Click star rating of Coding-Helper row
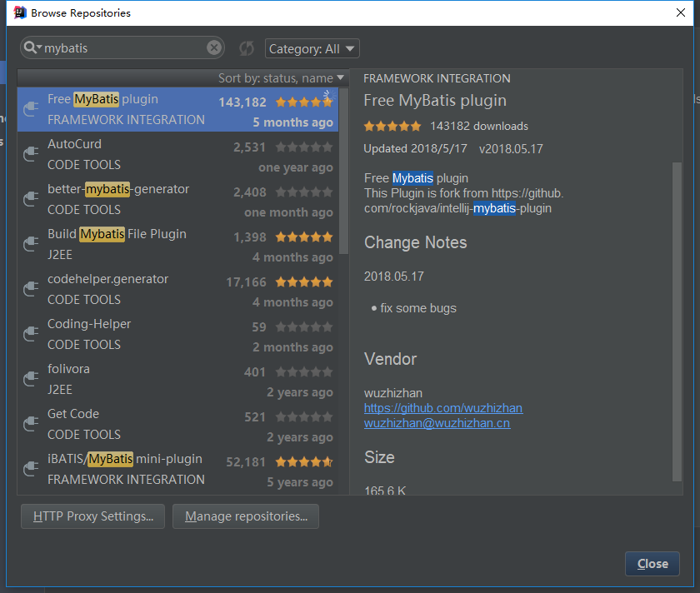The image size is (700, 593). pyautogui.click(x=304, y=327)
